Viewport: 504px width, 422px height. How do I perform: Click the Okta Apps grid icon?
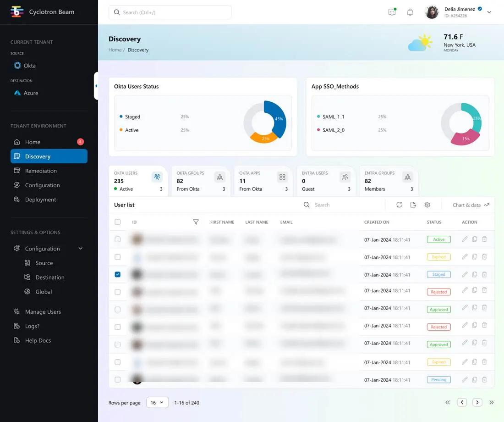[282, 177]
